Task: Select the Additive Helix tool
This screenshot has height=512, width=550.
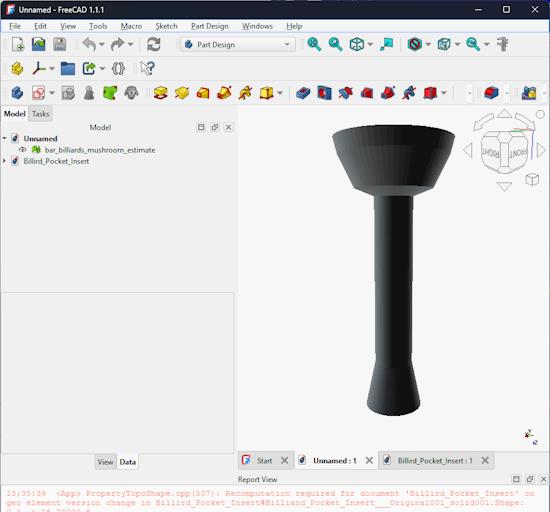Action: [x=246, y=93]
